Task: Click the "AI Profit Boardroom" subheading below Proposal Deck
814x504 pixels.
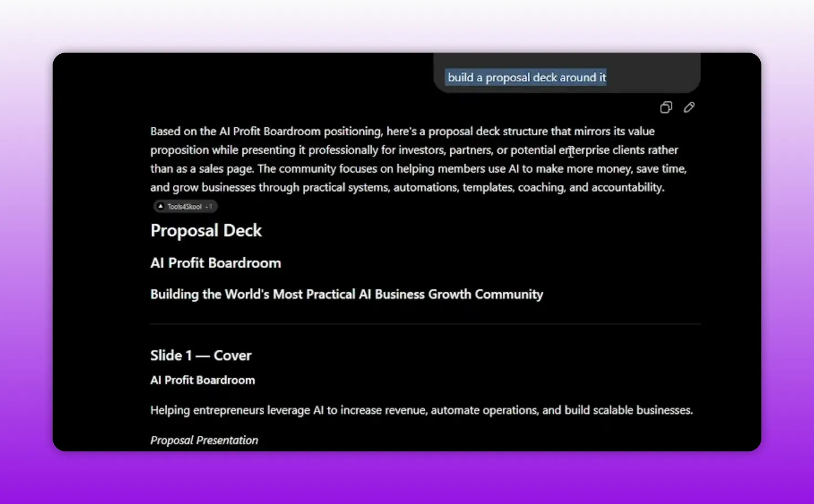Action: [x=215, y=263]
